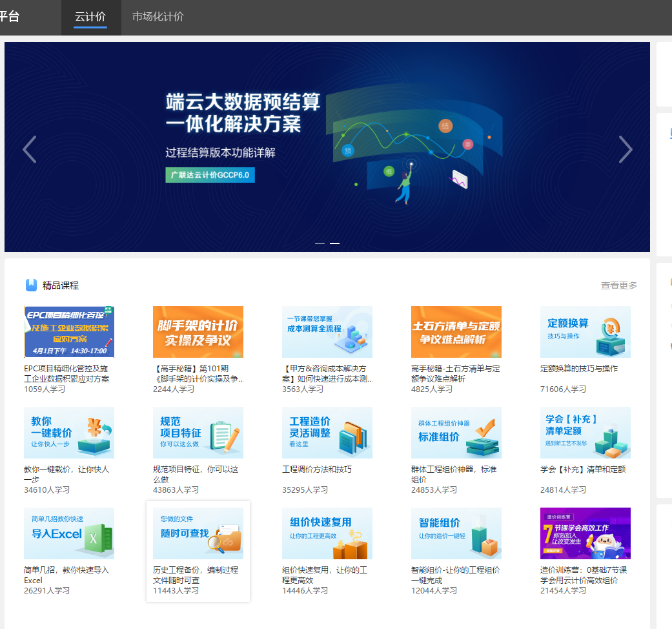Click title 定额换算的技巧与操作
Image resolution: width=672 pixels, height=629 pixels.
pyautogui.click(x=579, y=369)
